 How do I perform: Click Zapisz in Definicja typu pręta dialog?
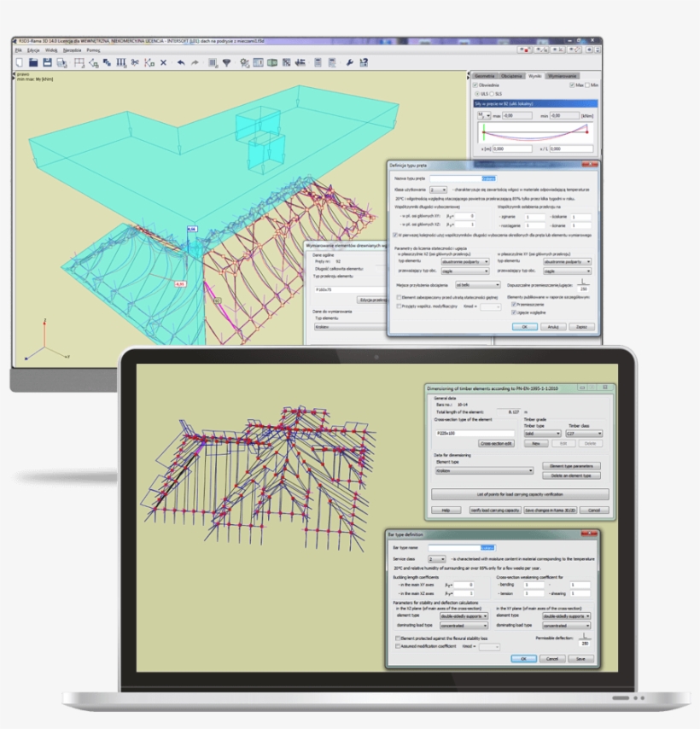click(581, 327)
